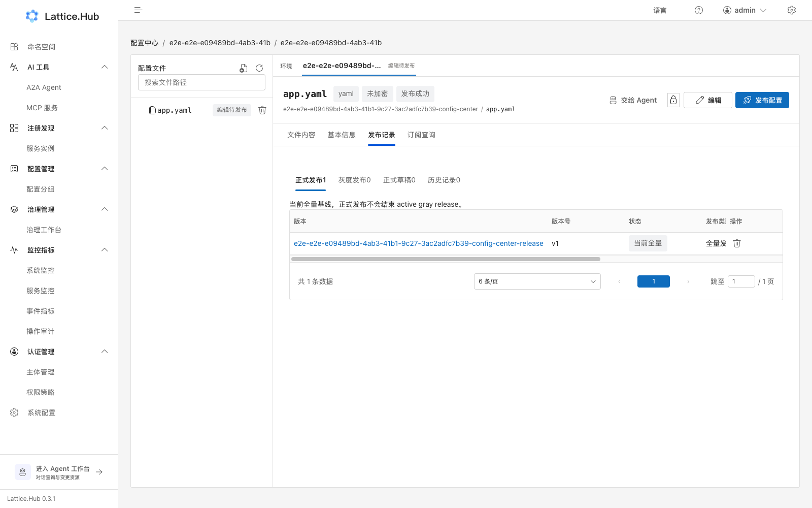
Task: Open settings gear in top bar
Action: click(x=792, y=10)
